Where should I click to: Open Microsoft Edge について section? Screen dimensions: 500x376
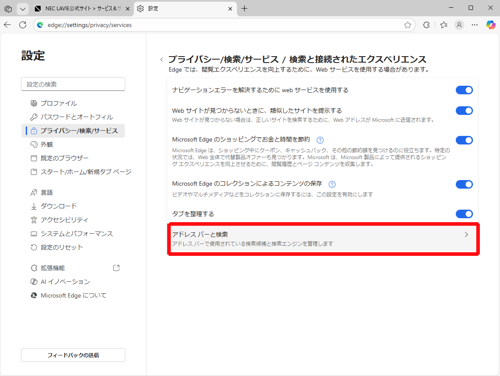tap(73, 295)
